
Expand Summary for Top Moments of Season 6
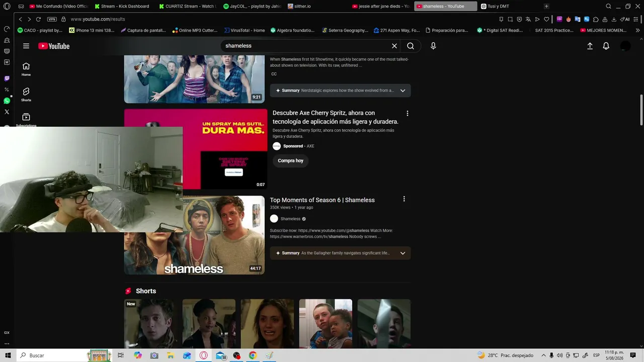341,253
